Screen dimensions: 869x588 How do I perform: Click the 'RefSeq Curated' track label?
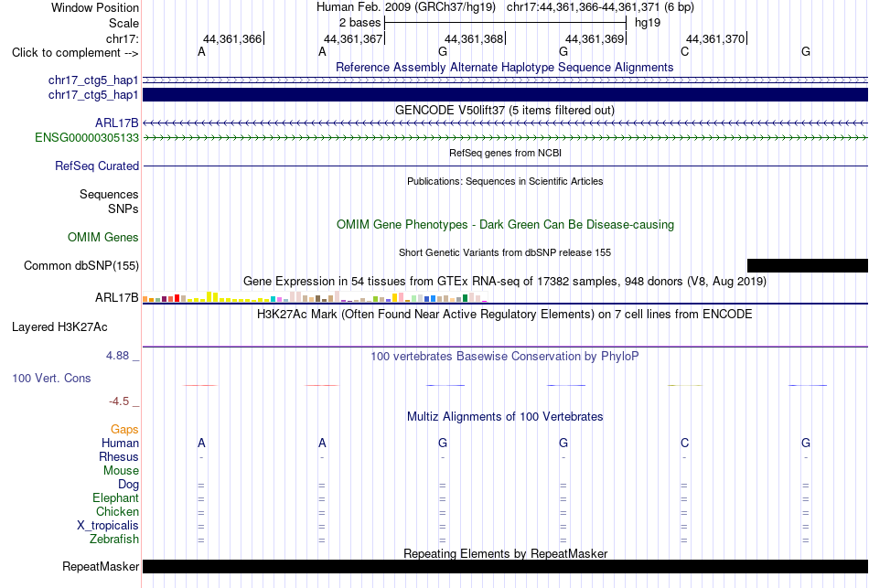[97, 166]
